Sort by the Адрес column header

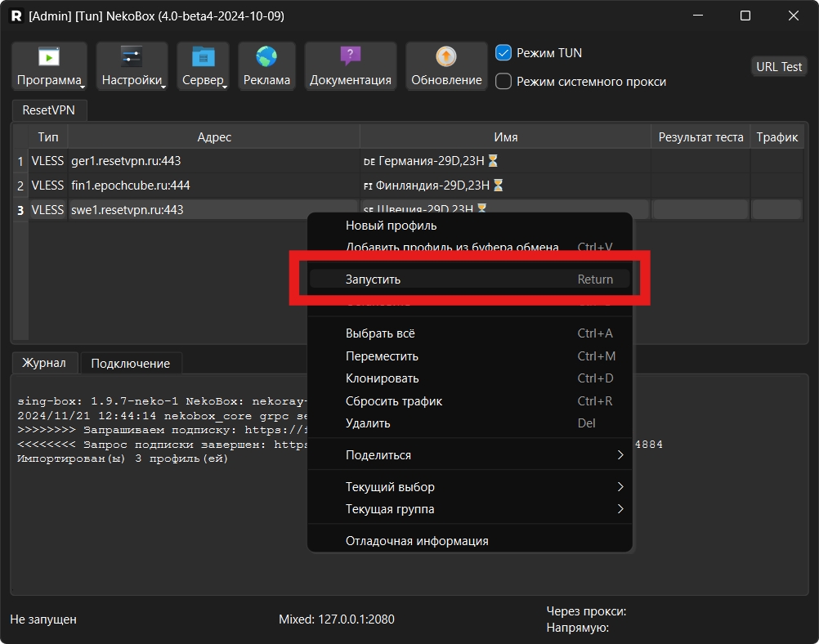point(214,137)
